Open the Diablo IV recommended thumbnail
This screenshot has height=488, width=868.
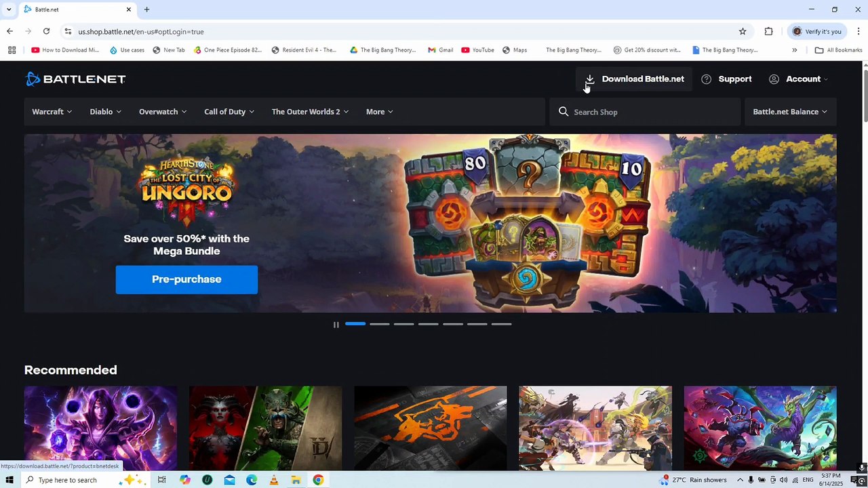pyautogui.click(x=266, y=428)
